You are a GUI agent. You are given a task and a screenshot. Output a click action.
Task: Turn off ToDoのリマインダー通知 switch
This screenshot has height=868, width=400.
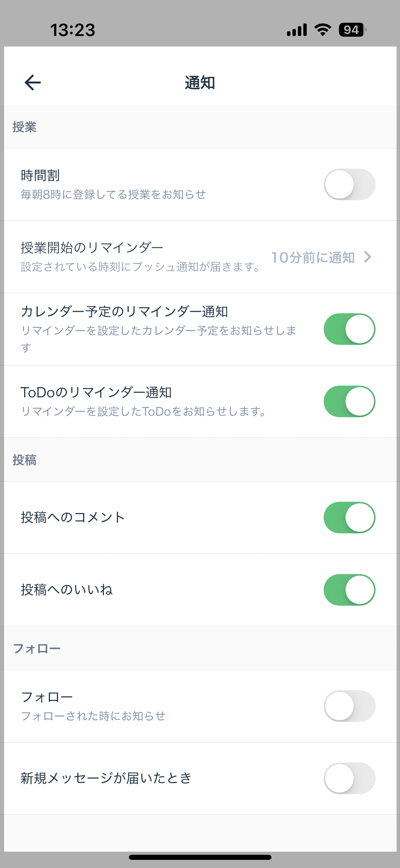(x=349, y=401)
